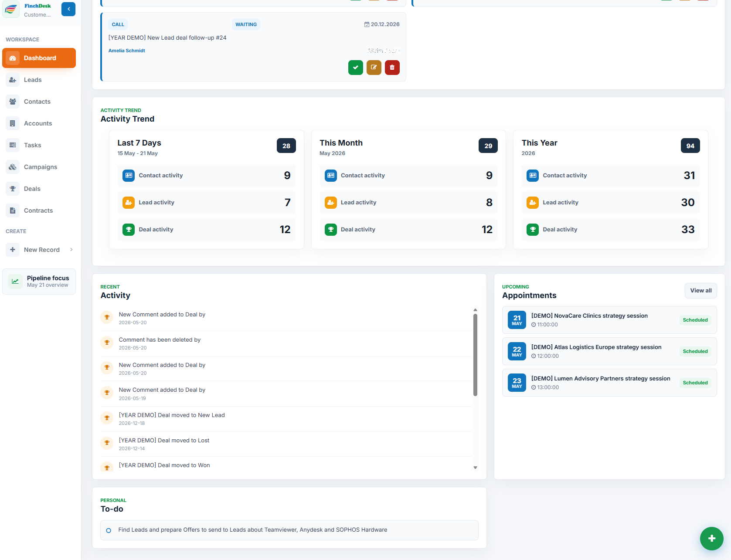The image size is (731, 560).
Task: Click the Last 7 Days total badge 28
Action: pyautogui.click(x=286, y=146)
